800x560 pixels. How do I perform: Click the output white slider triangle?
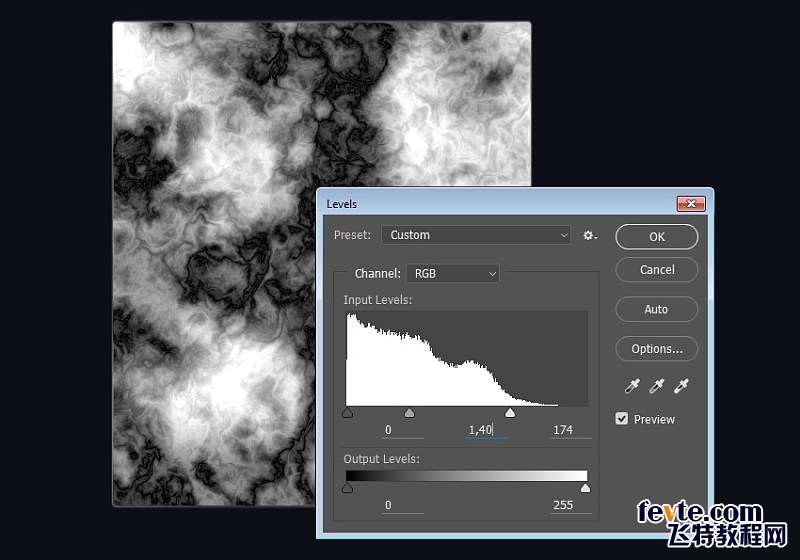(x=585, y=488)
